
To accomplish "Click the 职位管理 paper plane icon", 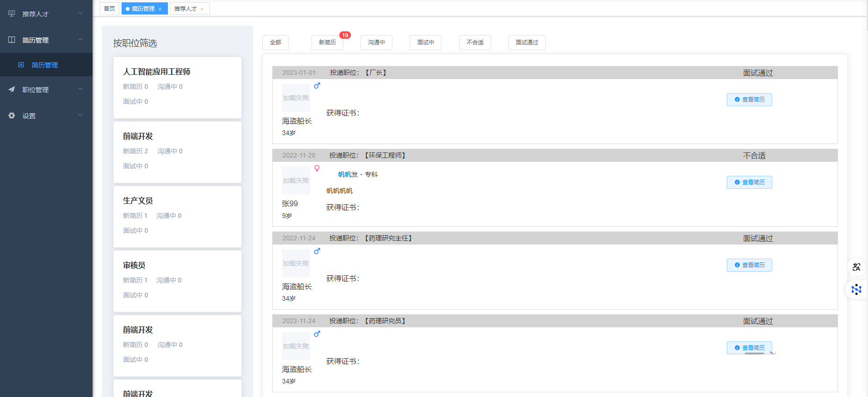I will click(12, 89).
